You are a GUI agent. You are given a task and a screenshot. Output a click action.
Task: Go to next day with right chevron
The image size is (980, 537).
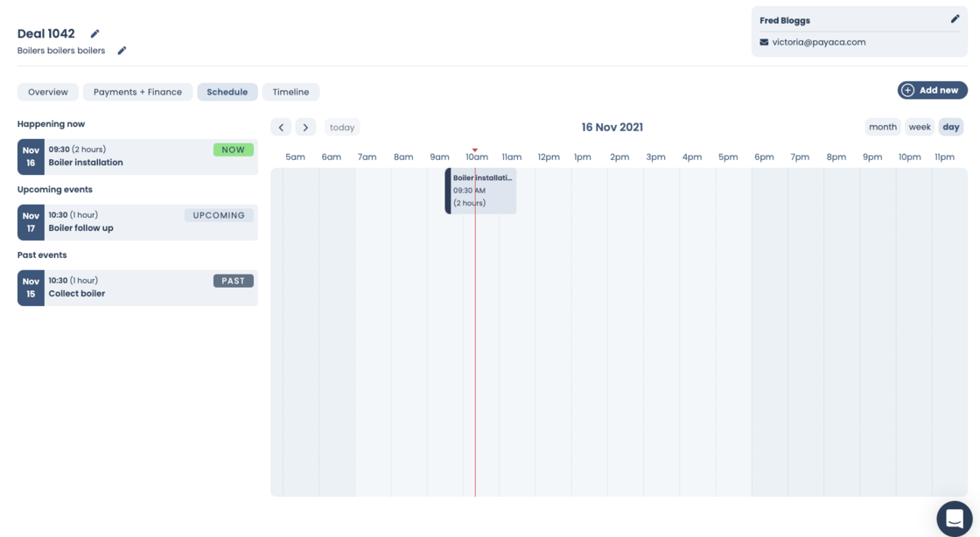(x=305, y=128)
